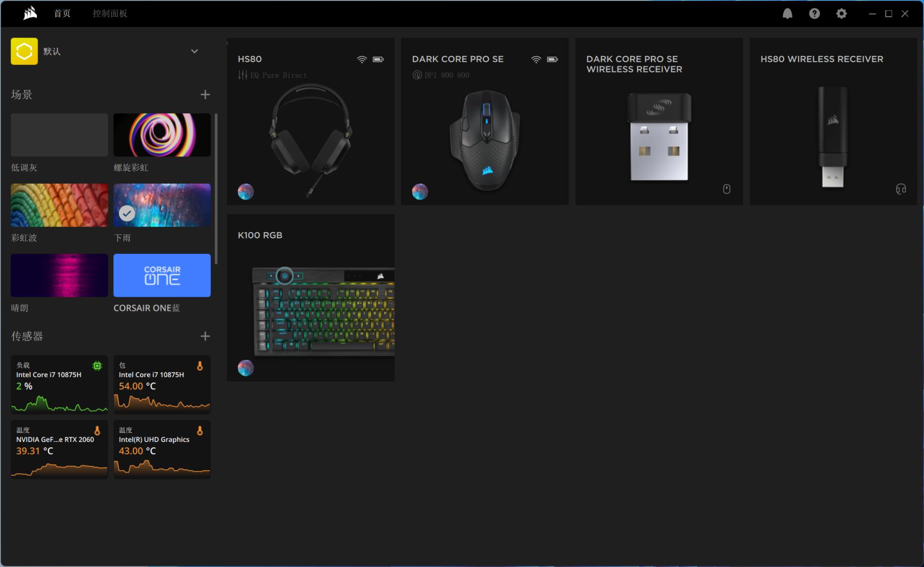Switch to the 首页 tab

click(62, 13)
